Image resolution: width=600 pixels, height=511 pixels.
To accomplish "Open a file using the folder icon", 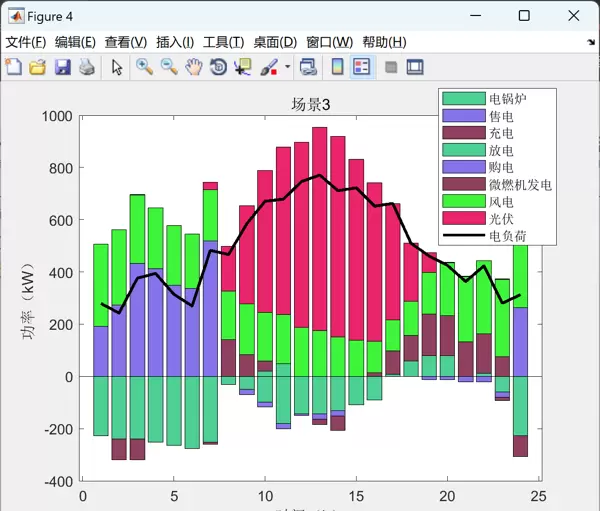I will click(38, 67).
